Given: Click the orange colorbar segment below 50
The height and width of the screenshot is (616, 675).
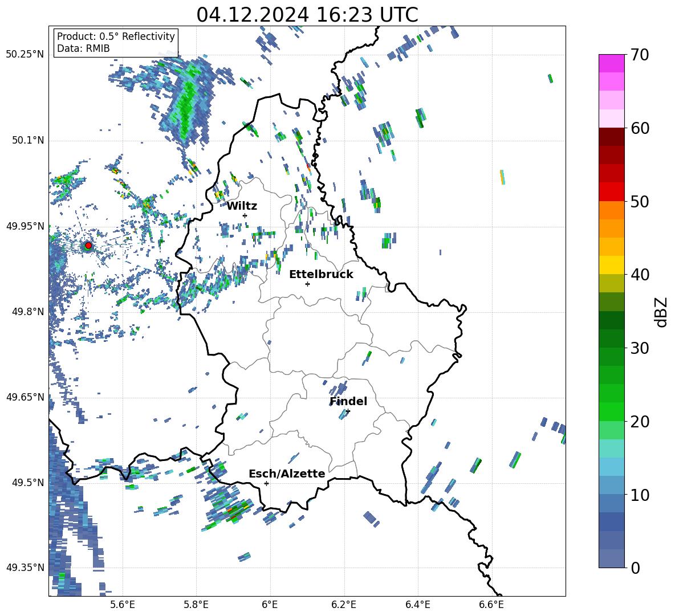Looking at the screenshot, I should [x=612, y=210].
